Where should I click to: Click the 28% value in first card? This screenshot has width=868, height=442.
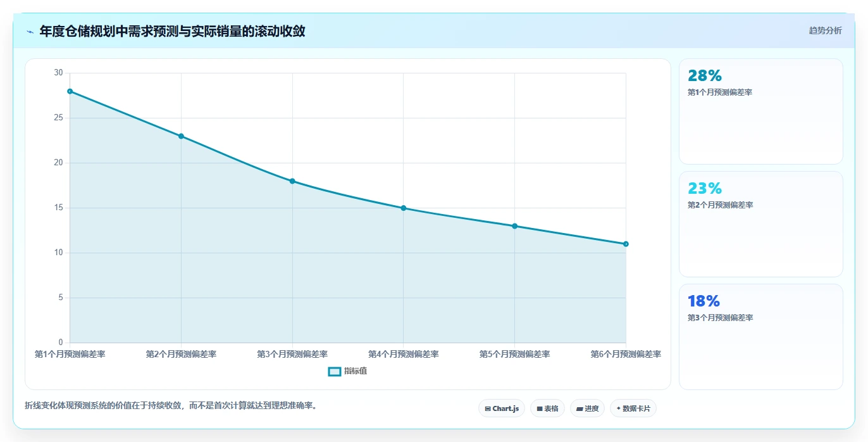(x=705, y=76)
